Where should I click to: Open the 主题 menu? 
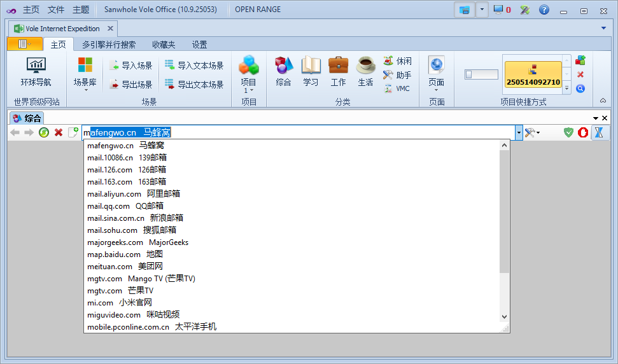point(81,10)
